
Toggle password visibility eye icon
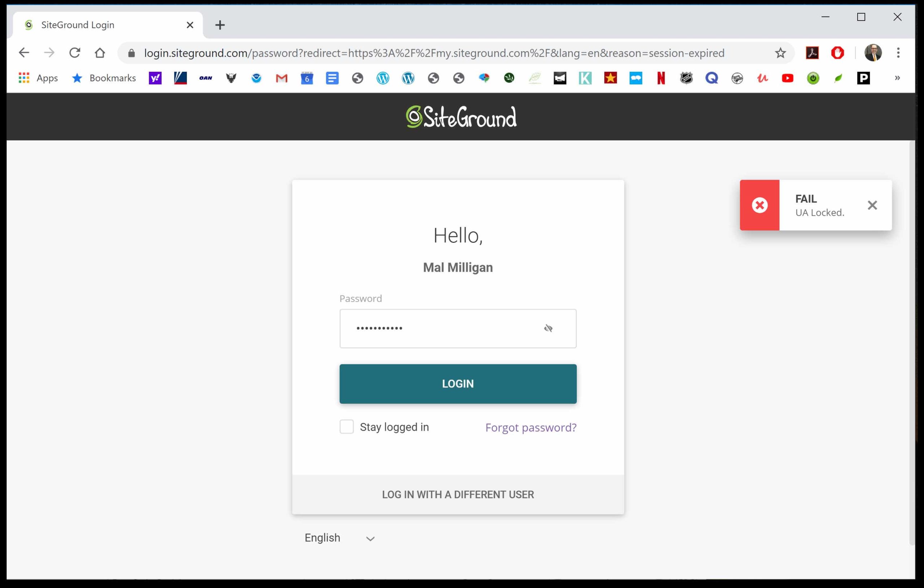pos(548,328)
